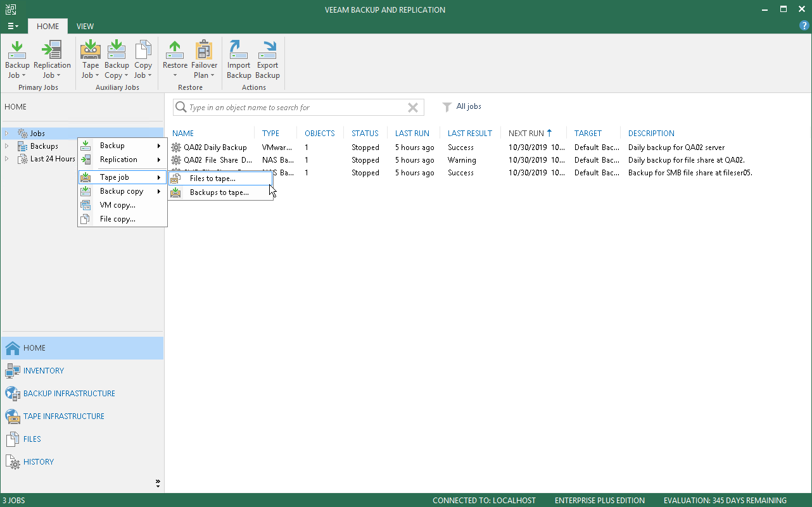The width and height of the screenshot is (812, 507).
Task: Open the Replication Job ribbon icon
Action: coord(52,59)
